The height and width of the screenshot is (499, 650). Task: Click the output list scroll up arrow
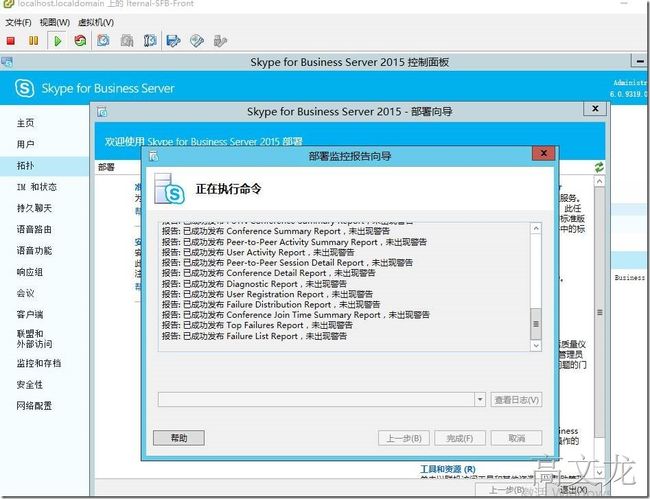tap(536, 228)
